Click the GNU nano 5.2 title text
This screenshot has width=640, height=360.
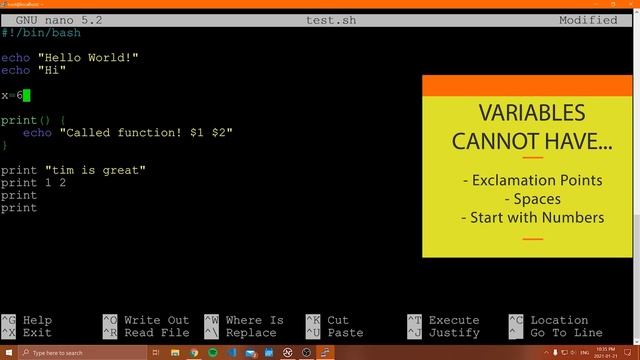point(59,20)
